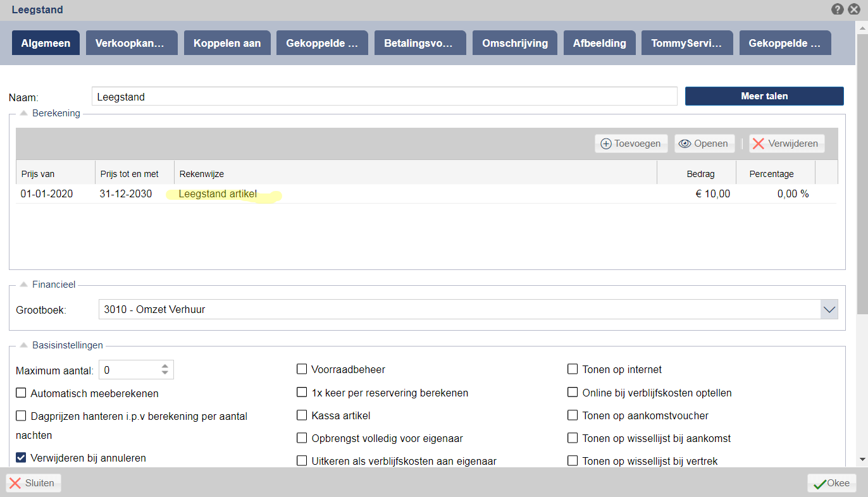The height and width of the screenshot is (497, 868).
Task: Click the Openen eye button
Action: pyautogui.click(x=704, y=144)
